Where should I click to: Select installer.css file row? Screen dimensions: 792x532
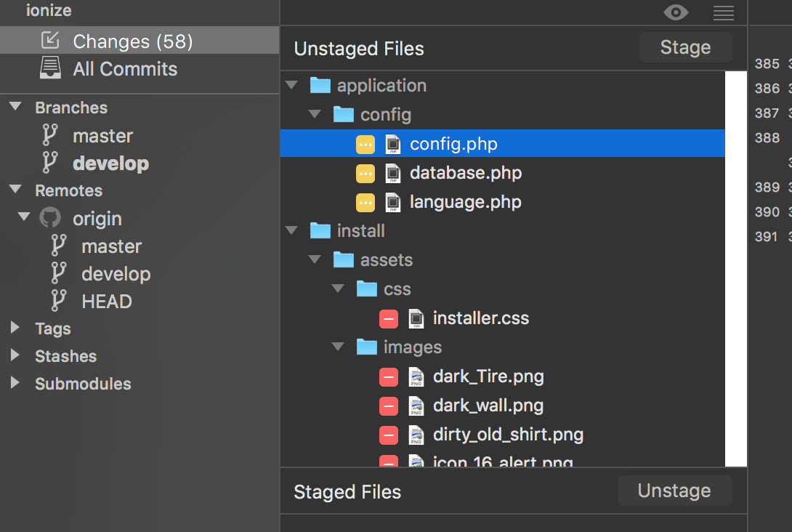coord(503,318)
